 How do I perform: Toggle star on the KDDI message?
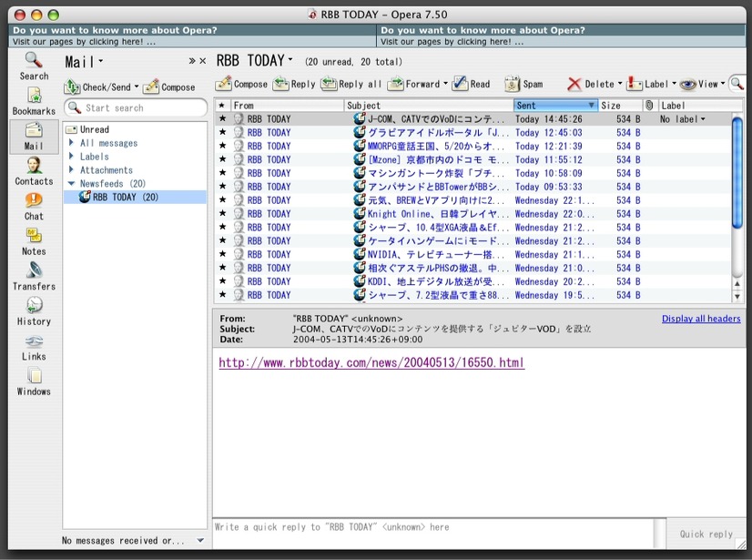222,281
